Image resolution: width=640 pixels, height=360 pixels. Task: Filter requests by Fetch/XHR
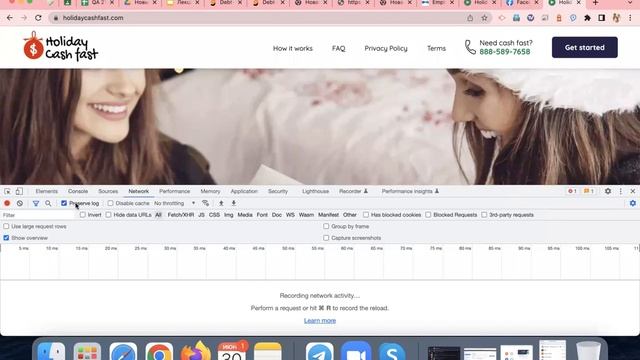click(181, 215)
